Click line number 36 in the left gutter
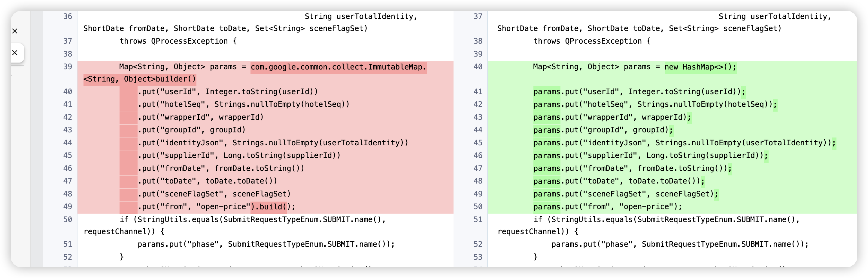 [x=68, y=17]
